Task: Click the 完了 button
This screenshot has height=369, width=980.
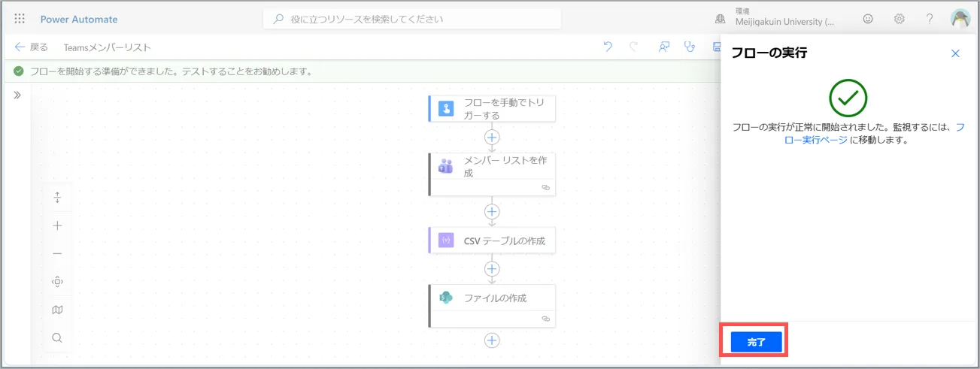Action: click(x=756, y=342)
